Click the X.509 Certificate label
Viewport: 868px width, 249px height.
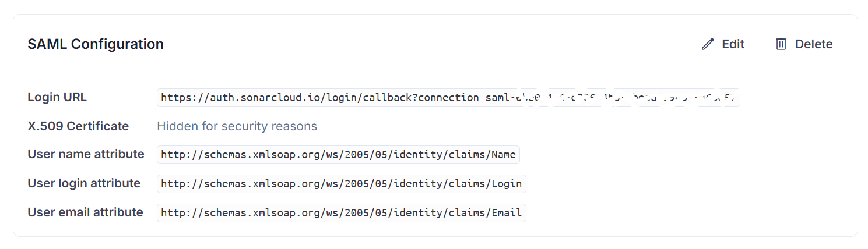tap(78, 126)
